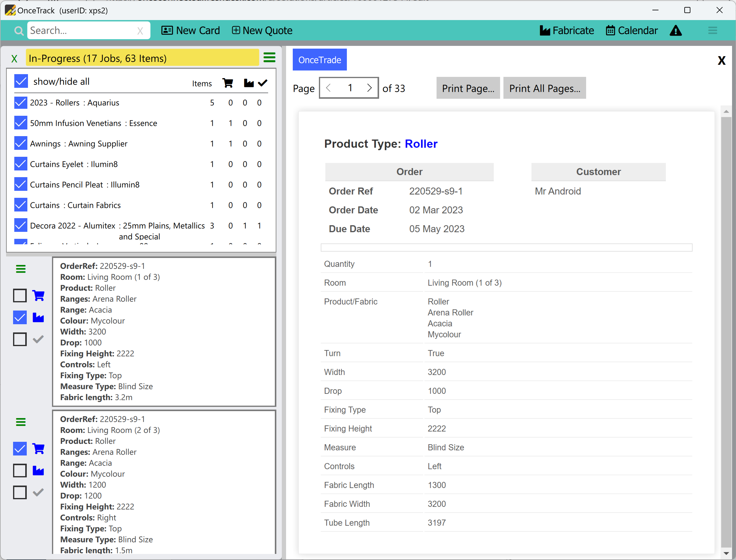Open the Calendar view

[x=632, y=31]
